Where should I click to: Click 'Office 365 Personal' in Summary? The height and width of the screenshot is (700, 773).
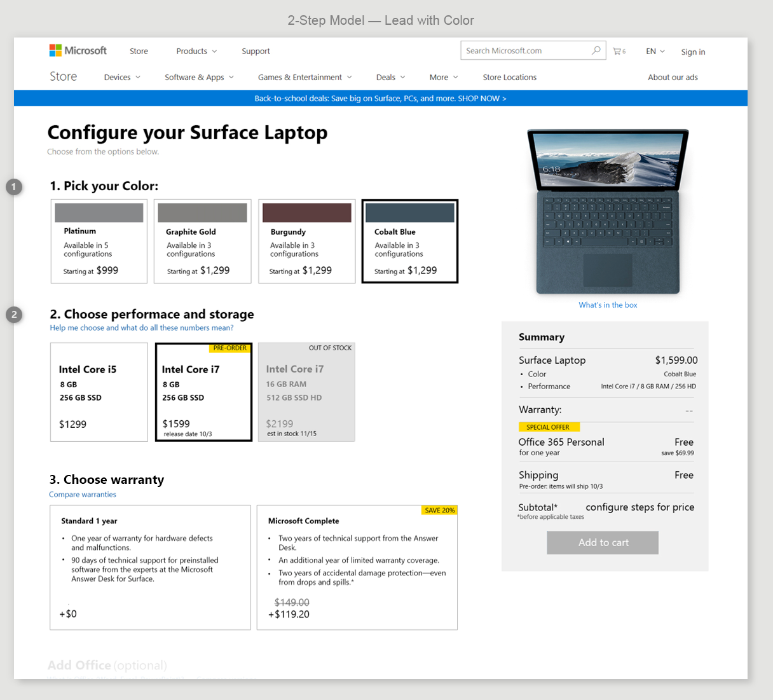tap(561, 442)
